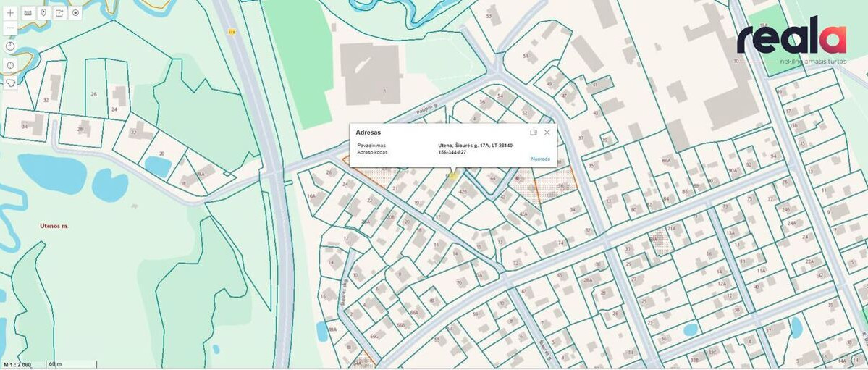Click house number 66A
The width and height of the screenshot is (868, 370).
(414, 312)
